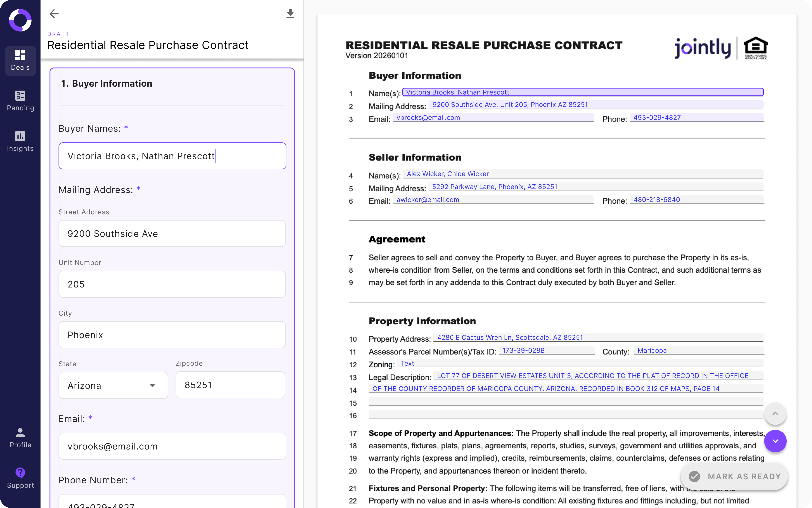Image resolution: width=812 pixels, height=508 pixels.
Task: Click Mark As Ready
Action: [x=734, y=476]
